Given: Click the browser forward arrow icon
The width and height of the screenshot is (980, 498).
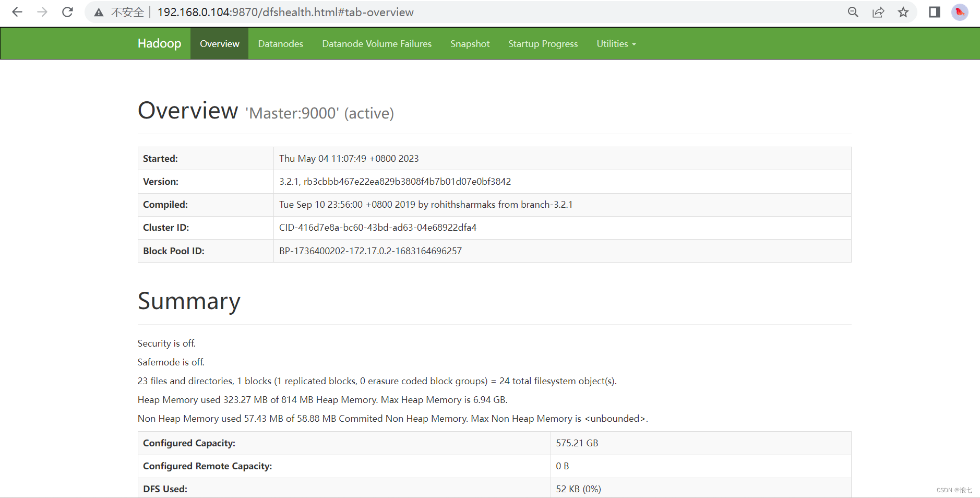Looking at the screenshot, I should [42, 11].
